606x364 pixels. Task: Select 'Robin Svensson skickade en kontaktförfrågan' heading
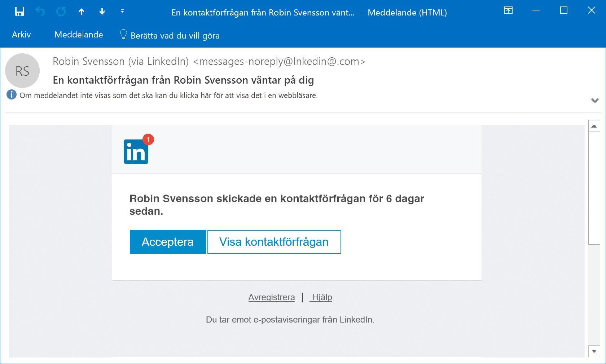point(277,205)
